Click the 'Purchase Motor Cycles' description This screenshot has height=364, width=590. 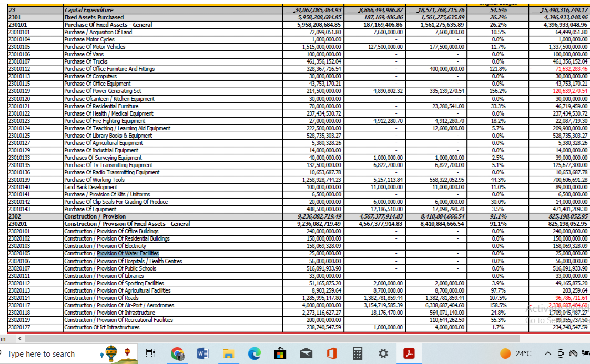pos(89,39)
